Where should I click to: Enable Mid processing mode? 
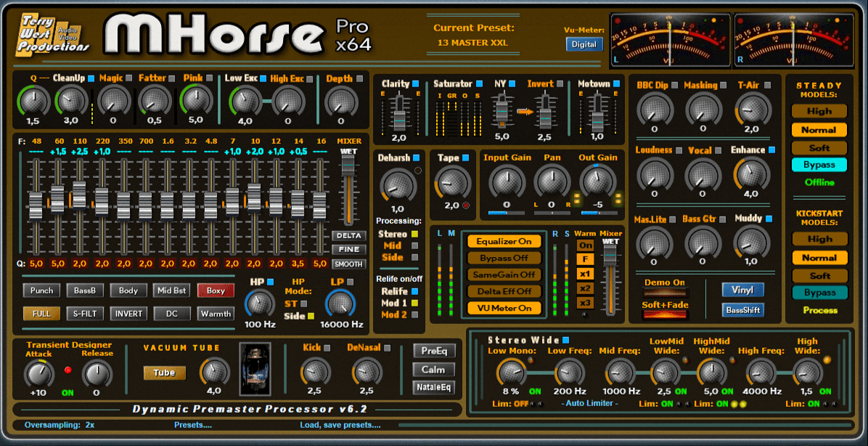tap(414, 246)
